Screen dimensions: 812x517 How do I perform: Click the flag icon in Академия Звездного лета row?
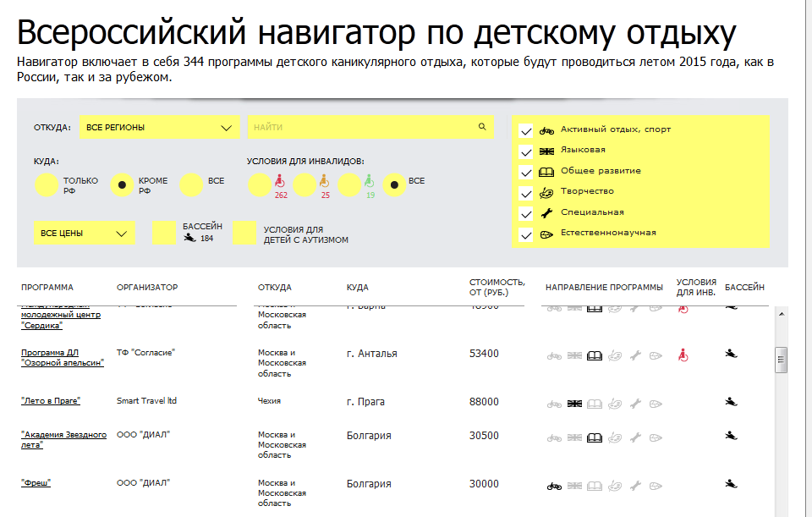(574, 437)
